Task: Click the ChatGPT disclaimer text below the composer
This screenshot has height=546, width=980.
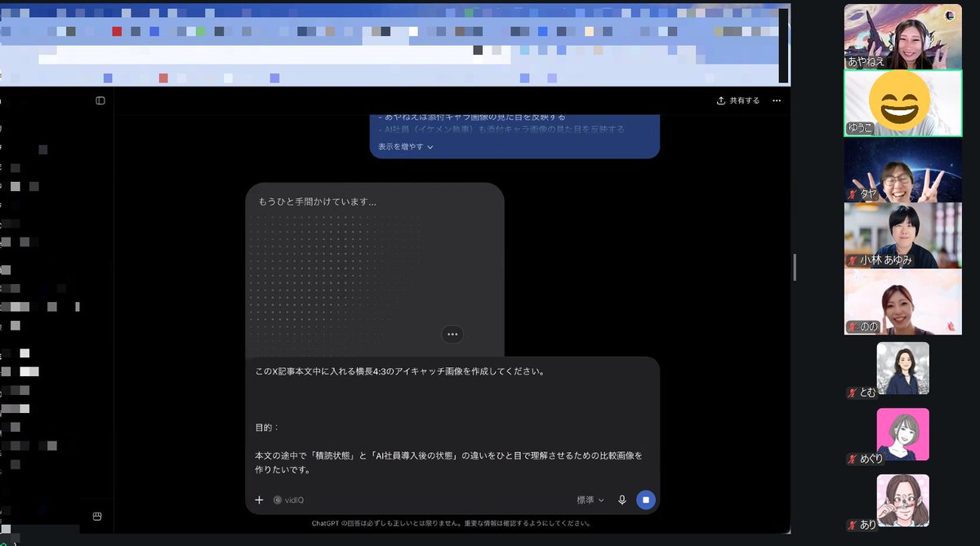Action: (x=452, y=523)
